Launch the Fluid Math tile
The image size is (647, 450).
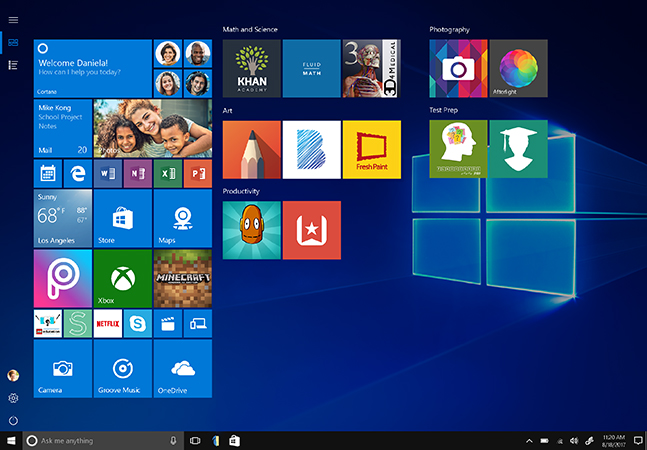(x=312, y=68)
